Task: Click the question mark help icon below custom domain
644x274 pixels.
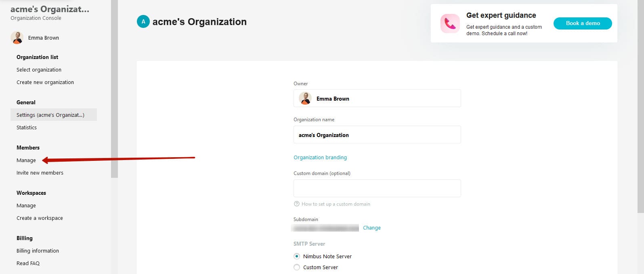Action: click(297, 204)
